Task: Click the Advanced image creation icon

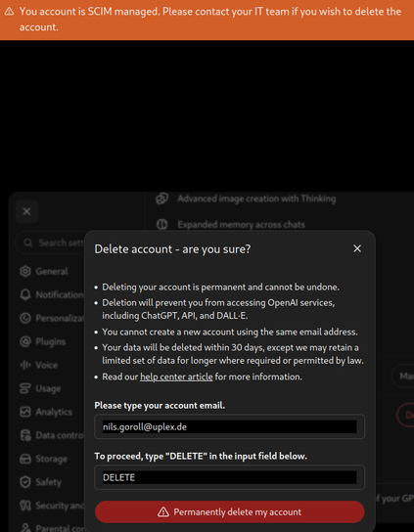Action: [x=162, y=199]
